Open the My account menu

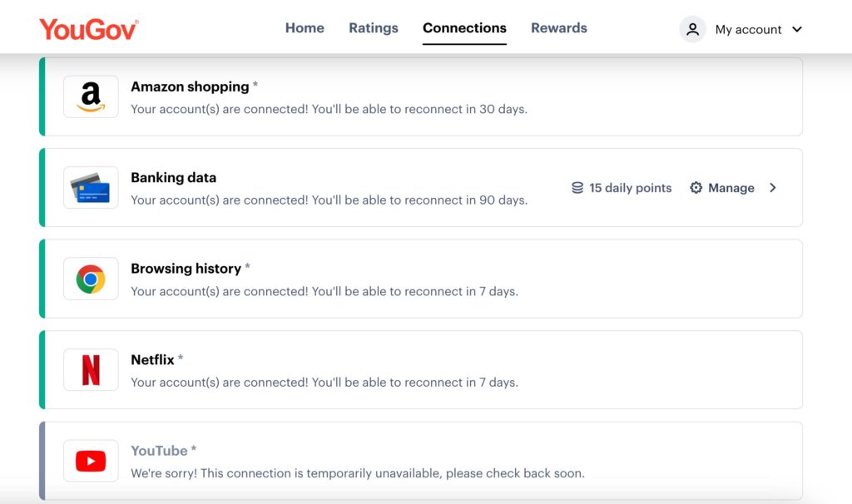click(748, 29)
